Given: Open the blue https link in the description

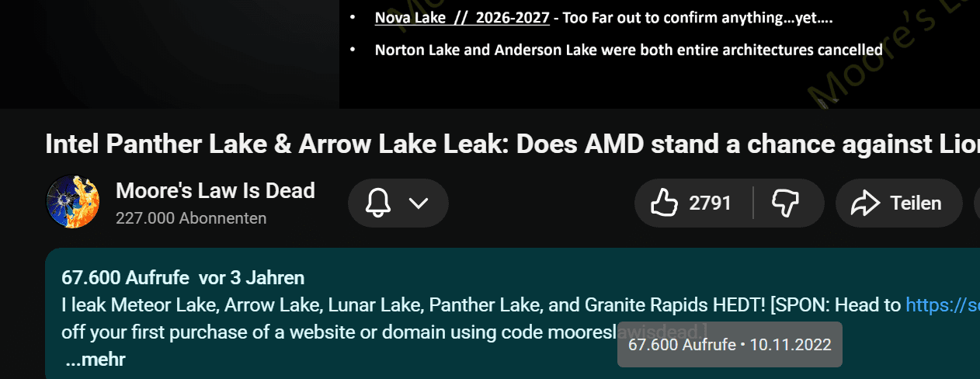Looking at the screenshot, I should click(942, 305).
